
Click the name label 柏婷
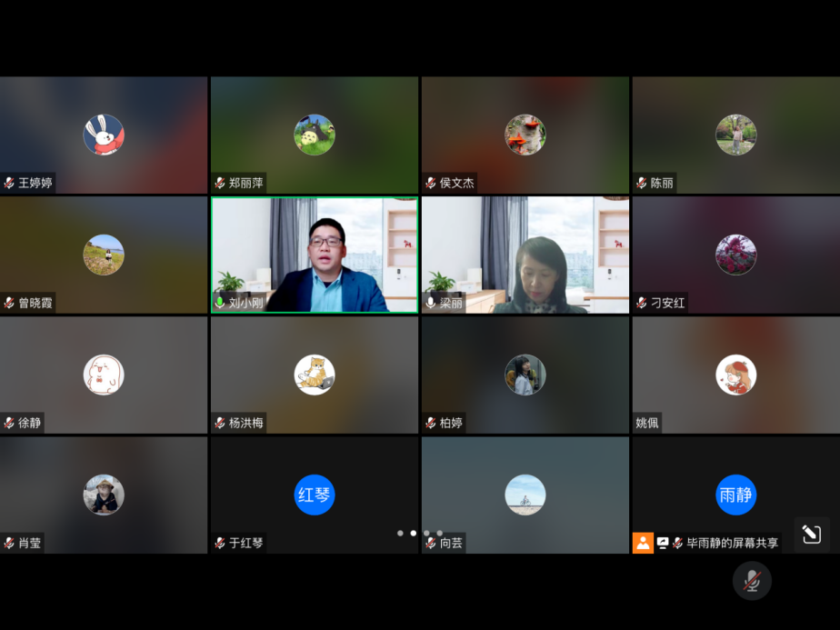pyautogui.click(x=451, y=423)
